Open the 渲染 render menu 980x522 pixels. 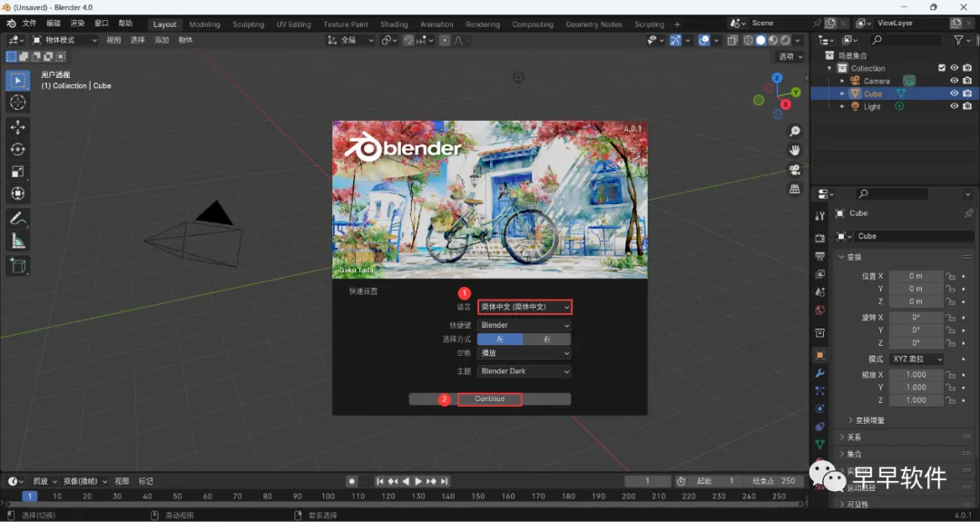click(x=77, y=24)
